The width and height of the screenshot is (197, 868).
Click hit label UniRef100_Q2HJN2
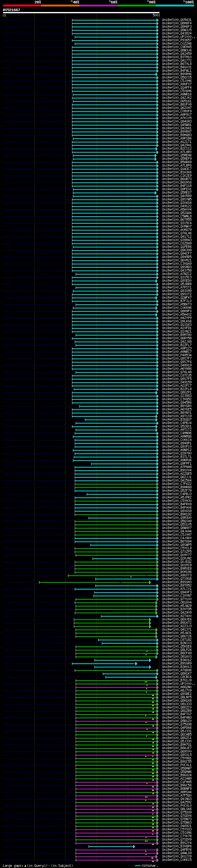[x=176, y=559]
